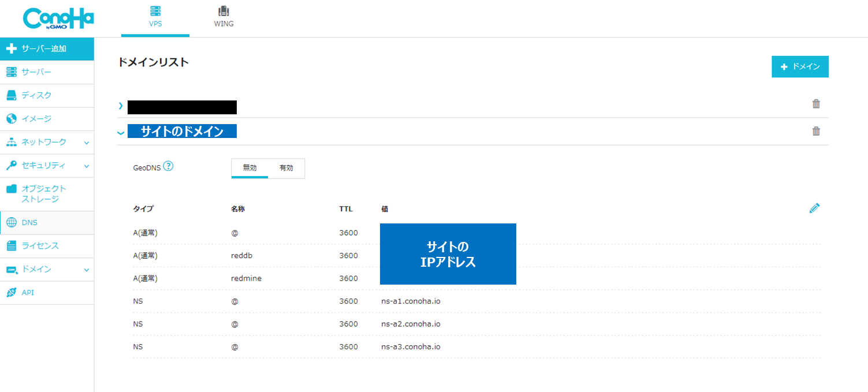This screenshot has height=392, width=868.
Task: Set GeoDNS to 無効
Action: (249, 168)
